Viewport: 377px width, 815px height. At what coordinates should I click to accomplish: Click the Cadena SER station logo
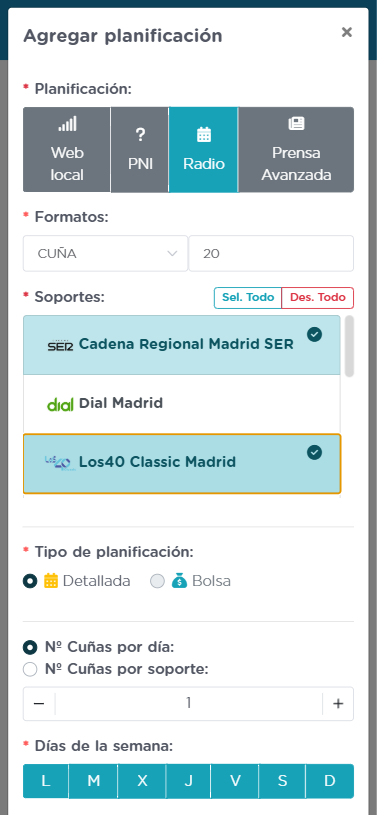[x=60, y=345]
